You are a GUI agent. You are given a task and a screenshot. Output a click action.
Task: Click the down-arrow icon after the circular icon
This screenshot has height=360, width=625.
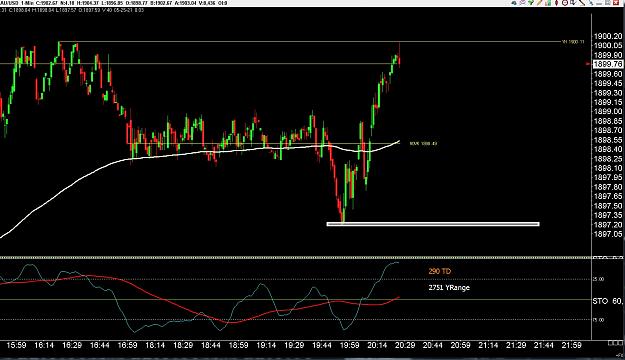point(573,3)
